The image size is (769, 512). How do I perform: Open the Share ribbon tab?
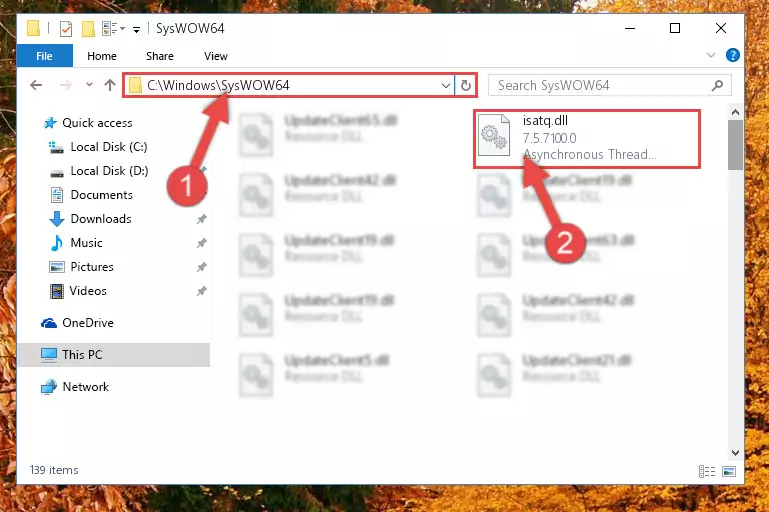(160, 56)
